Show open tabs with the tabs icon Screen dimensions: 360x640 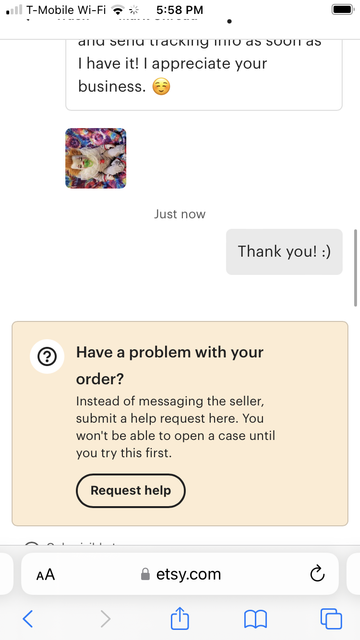331,619
